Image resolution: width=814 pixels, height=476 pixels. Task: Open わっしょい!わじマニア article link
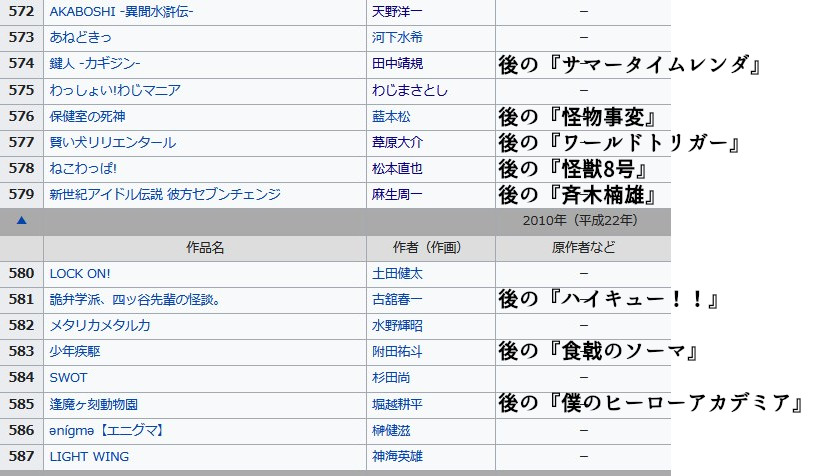click(x=115, y=90)
